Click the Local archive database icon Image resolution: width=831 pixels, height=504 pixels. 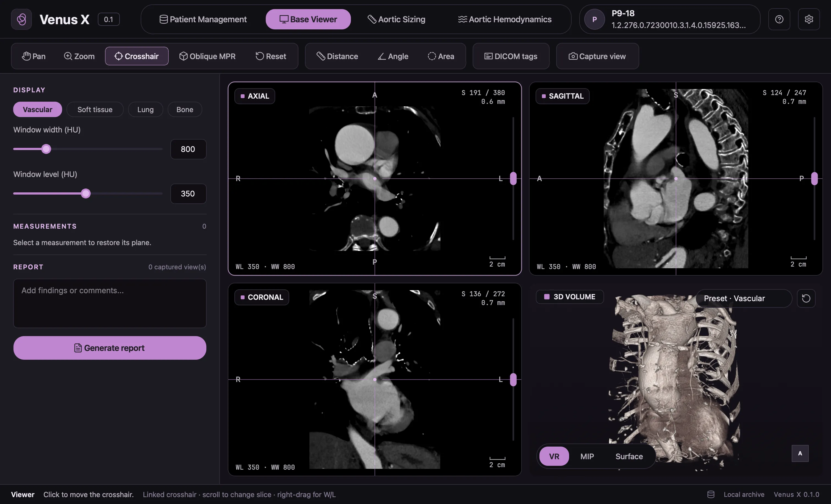[711, 494]
